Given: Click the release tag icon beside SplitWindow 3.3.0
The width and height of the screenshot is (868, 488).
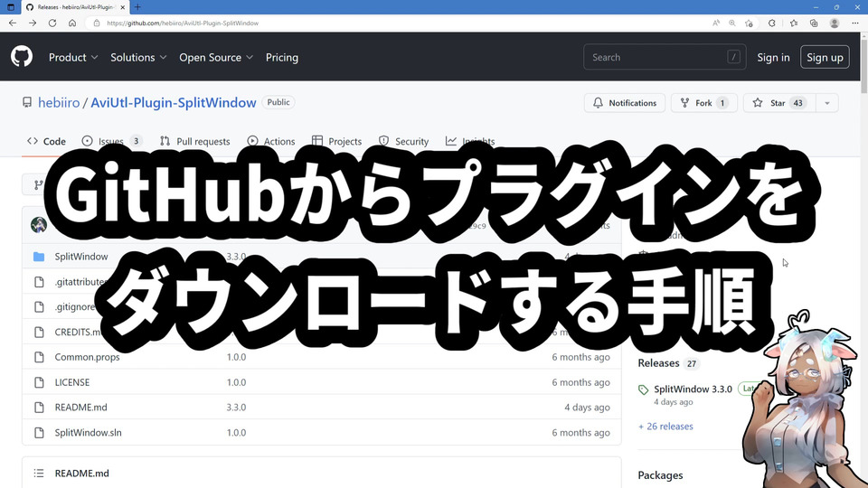Looking at the screenshot, I should click(x=643, y=389).
